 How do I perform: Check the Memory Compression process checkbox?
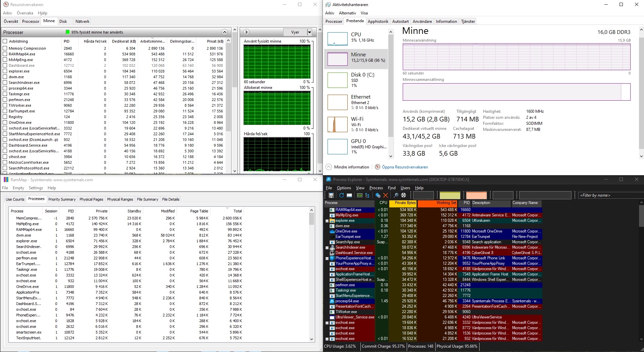5,48
